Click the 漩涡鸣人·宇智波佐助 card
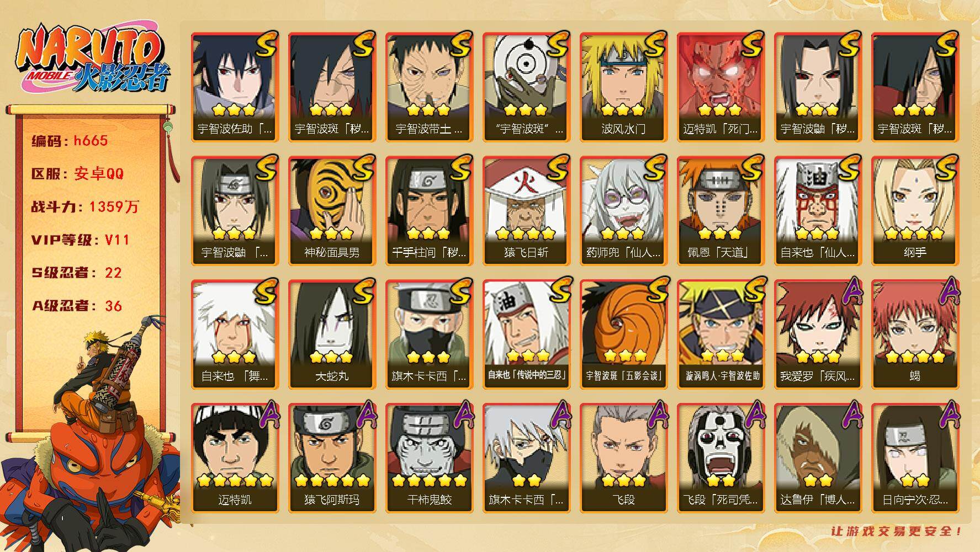The height and width of the screenshot is (552, 980). pos(721,335)
